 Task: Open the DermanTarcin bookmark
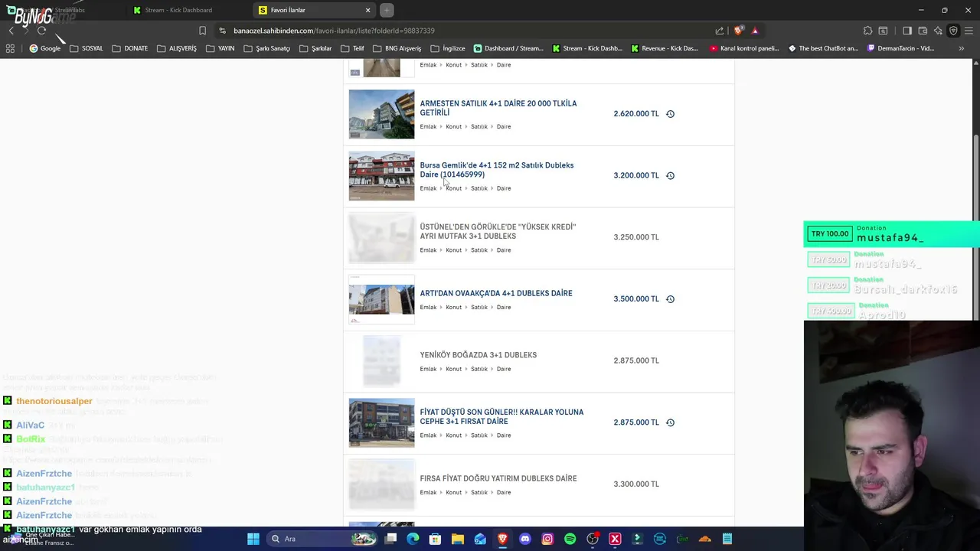(x=900, y=48)
